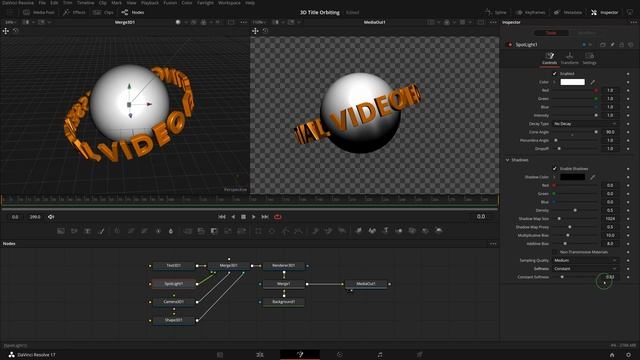Open the File menu
The width and height of the screenshot is (640, 360).
[x=42, y=2]
